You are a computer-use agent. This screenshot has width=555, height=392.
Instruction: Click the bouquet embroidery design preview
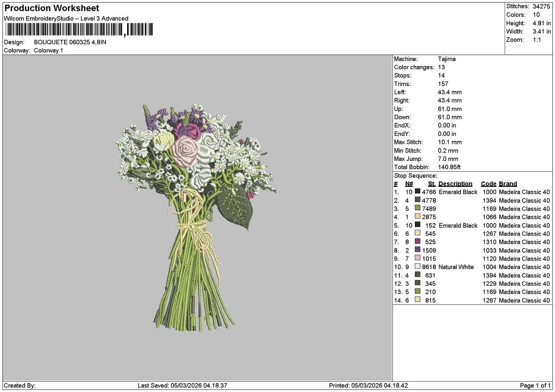coord(197,217)
